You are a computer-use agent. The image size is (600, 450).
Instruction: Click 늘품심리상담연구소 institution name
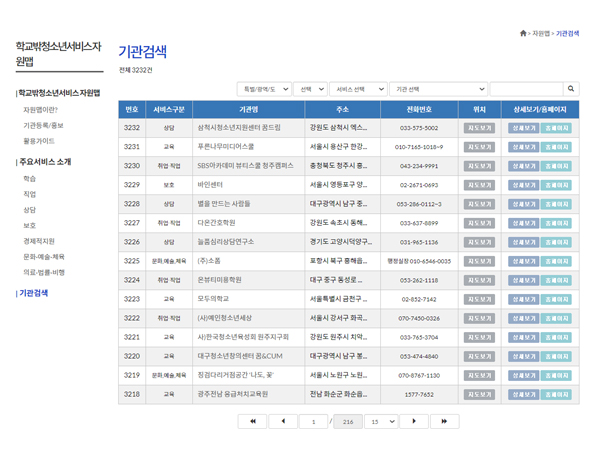point(225,242)
